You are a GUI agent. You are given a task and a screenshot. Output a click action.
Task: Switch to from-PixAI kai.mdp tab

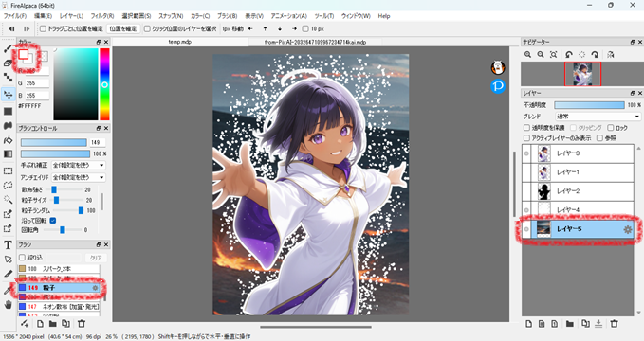315,42
